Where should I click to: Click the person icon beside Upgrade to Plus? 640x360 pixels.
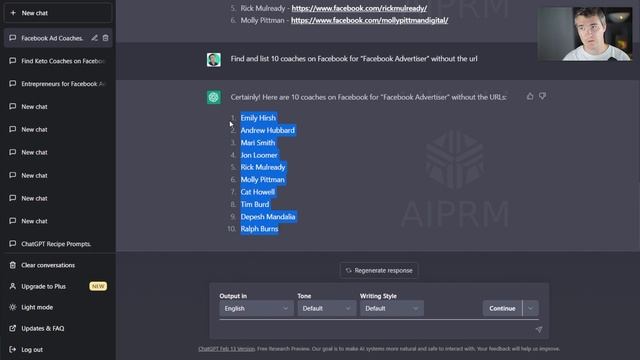13,286
